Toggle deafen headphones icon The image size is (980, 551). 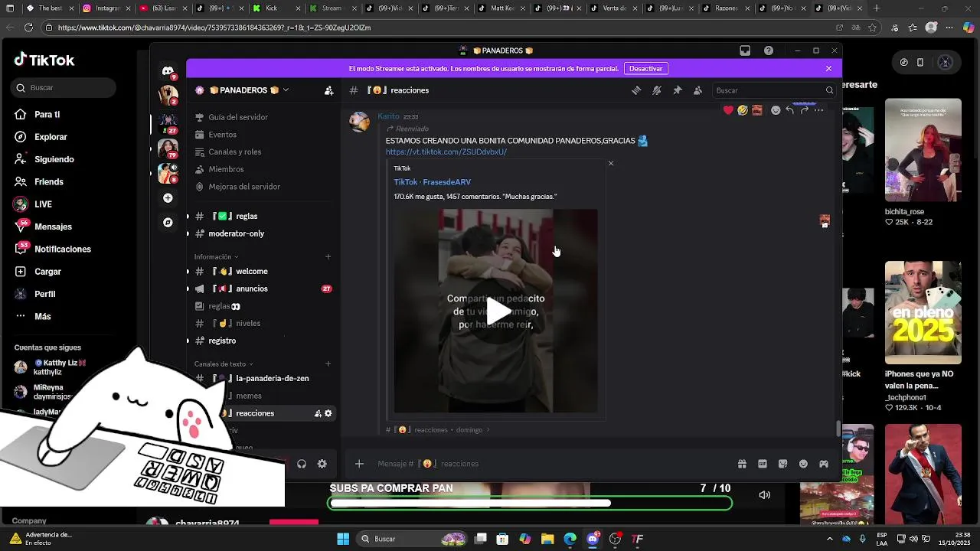(302, 464)
